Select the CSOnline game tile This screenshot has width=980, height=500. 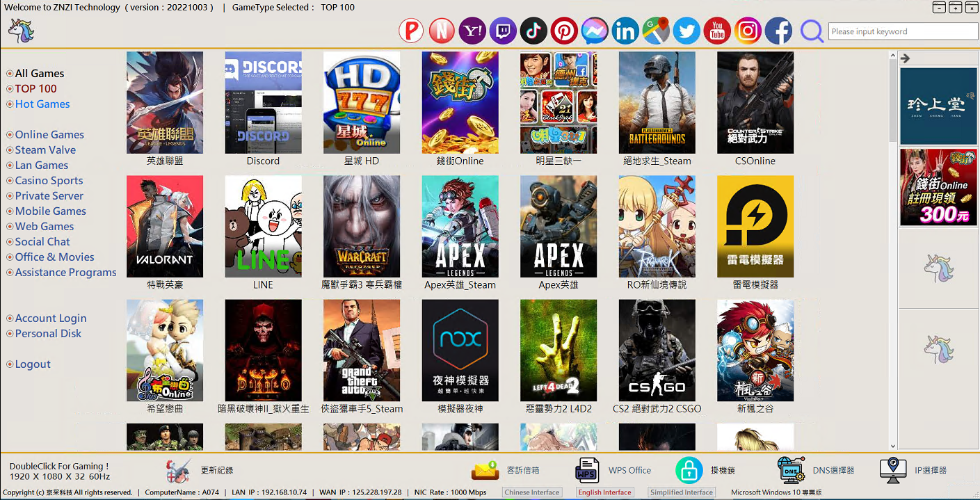[755, 102]
